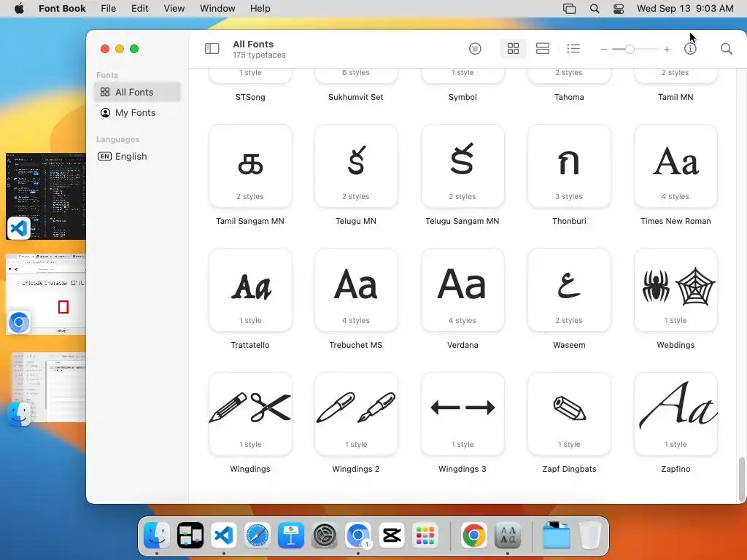Click the Tamil MN font name
Viewport: 747px width, 560px height.
(676, 97)
